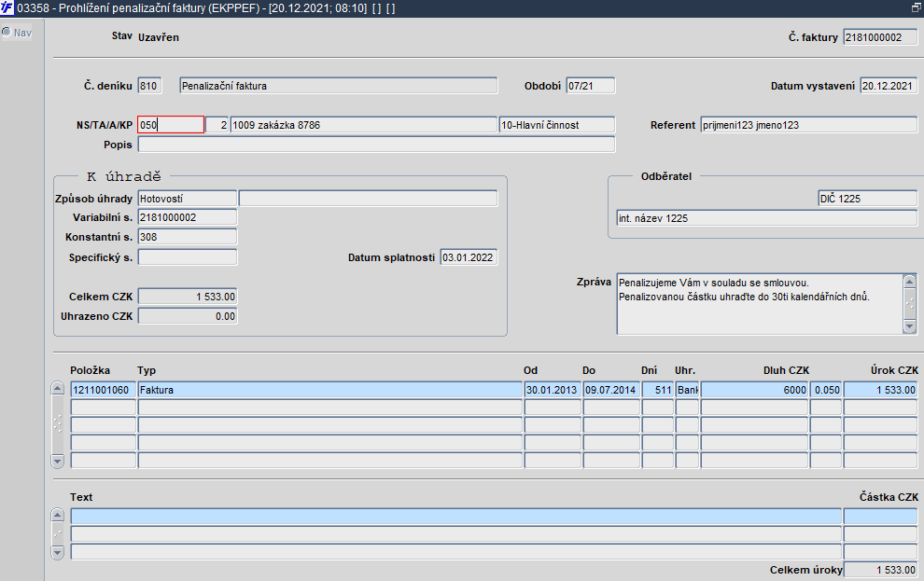Select the row with Položka 1211001060
Screen dimensions: 924x581
(494, 390)
